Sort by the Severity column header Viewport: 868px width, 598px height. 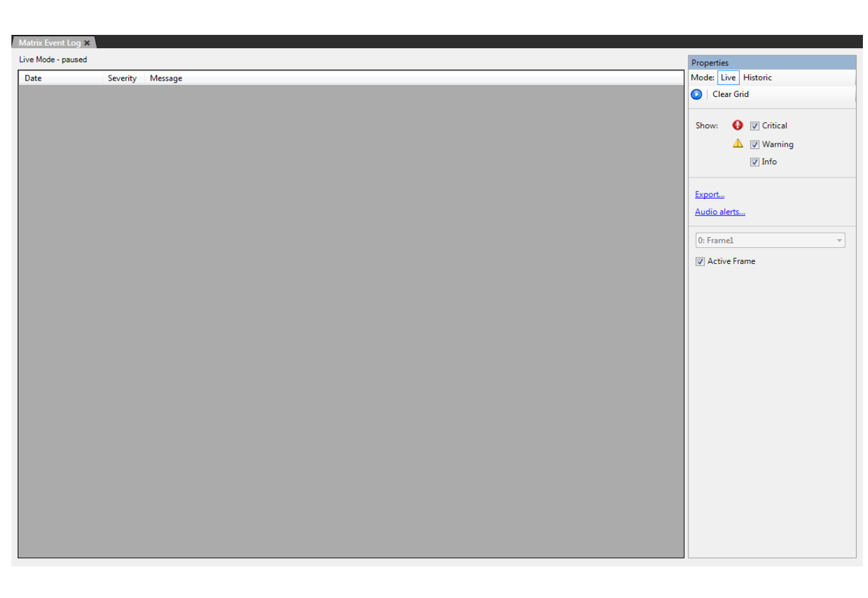122,78
